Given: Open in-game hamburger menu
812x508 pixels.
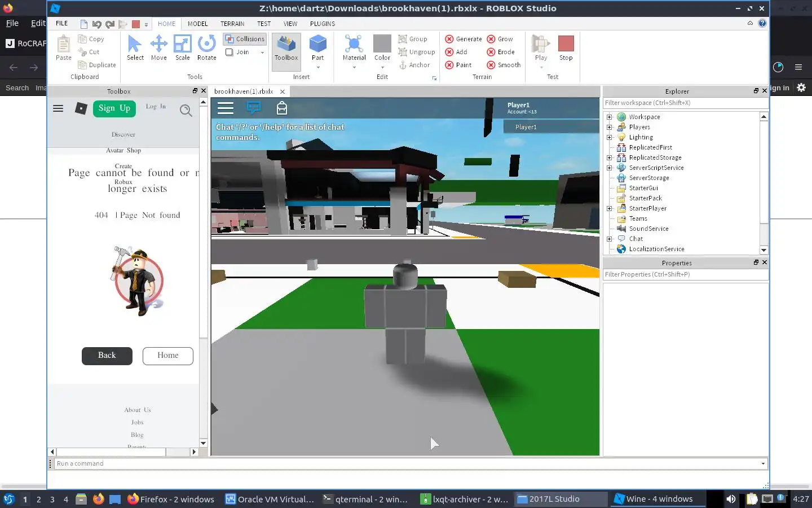Looking at the screenshot, I should tap(226, 108).
